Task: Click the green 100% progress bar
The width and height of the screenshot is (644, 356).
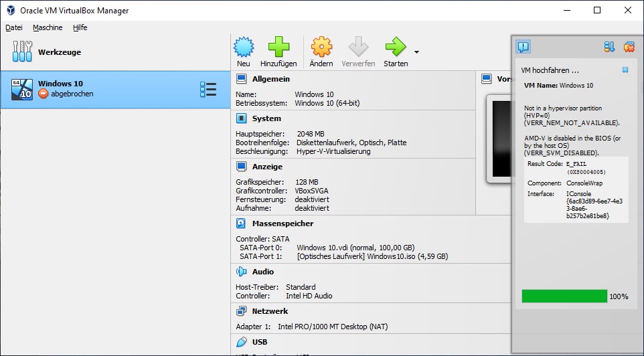Action: point(564,296)
